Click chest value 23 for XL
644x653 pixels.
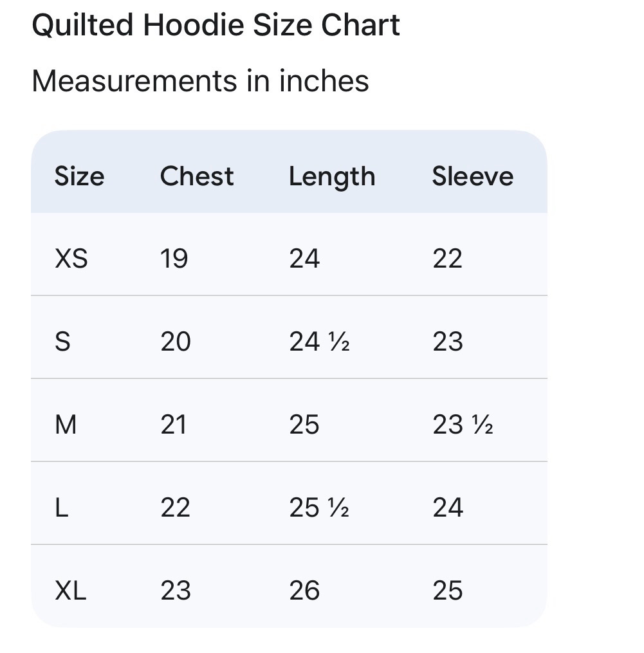[176, 591]
